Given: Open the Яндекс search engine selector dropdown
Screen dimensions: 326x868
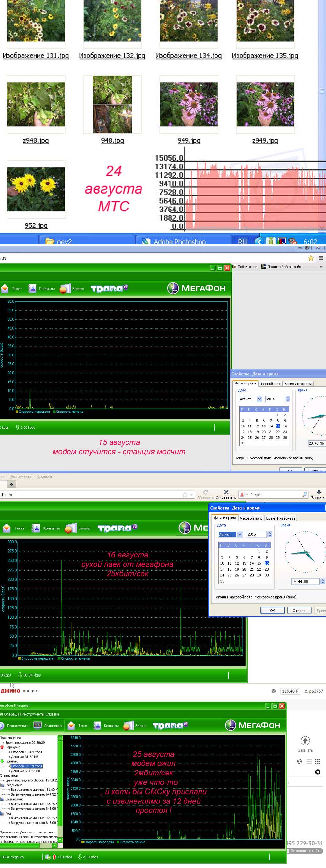Looking at the screenshot, I should (x=247, y=494).
